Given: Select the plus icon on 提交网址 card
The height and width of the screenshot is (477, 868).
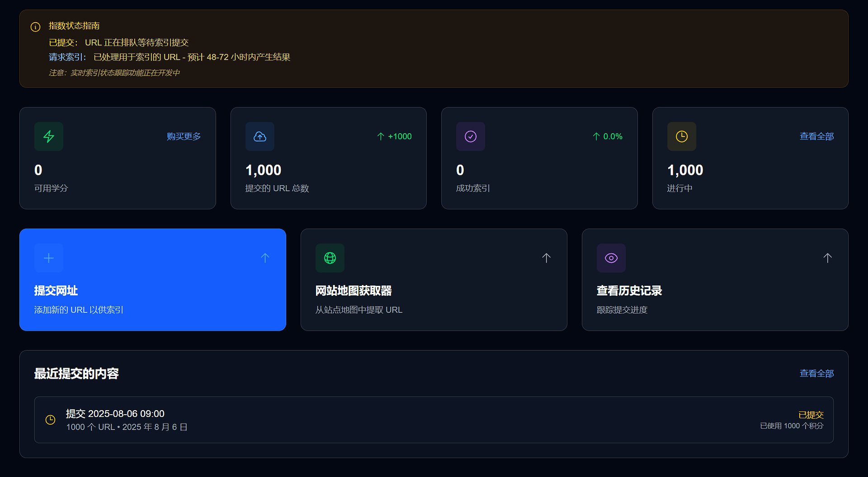Looking at the screenshot, I should [x=48, y=257].
